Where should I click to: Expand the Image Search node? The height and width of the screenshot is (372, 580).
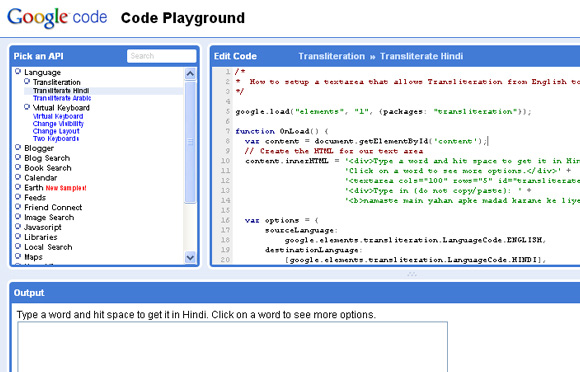pyautogui.click(x=18, y=217)
